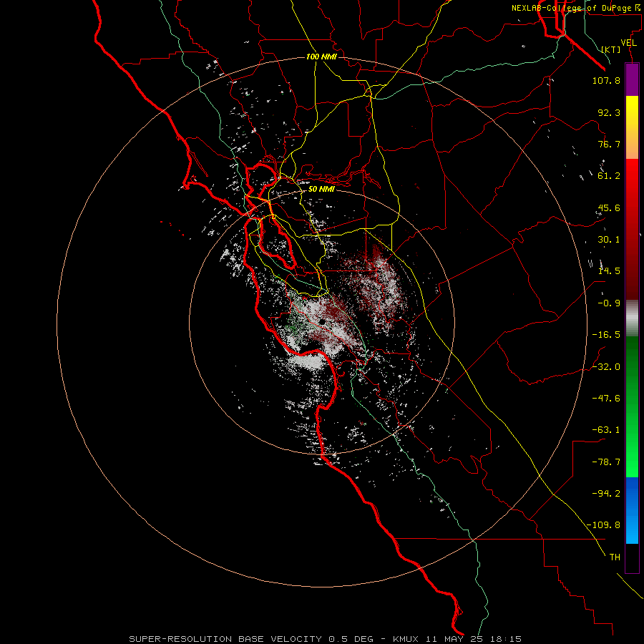Click the 18:15 timestamp in the caption
Image resolution: width=644 pixels, height=644 pixels.
click(x=507, y=639)
